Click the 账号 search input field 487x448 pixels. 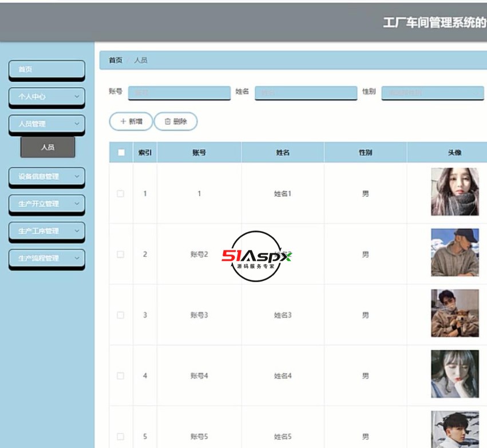point(179,93)
